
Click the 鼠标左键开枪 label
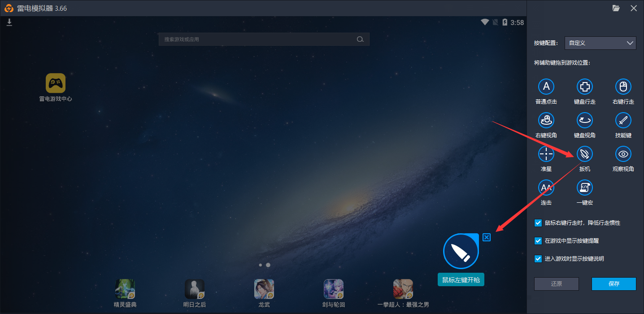461,280
